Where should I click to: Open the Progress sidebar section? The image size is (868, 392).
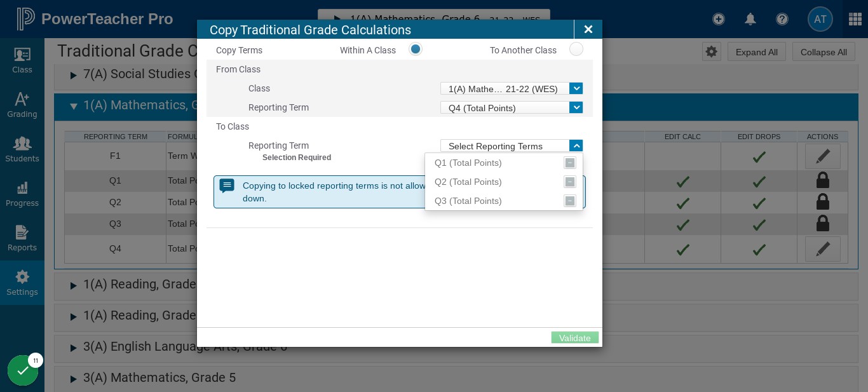22,194
